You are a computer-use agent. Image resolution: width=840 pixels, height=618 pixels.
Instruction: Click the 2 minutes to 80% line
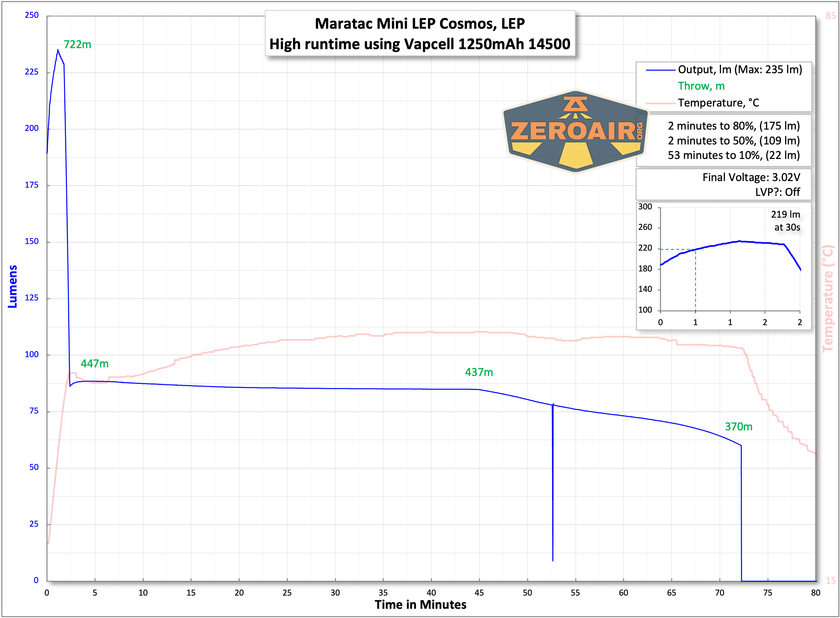[734, 126]
